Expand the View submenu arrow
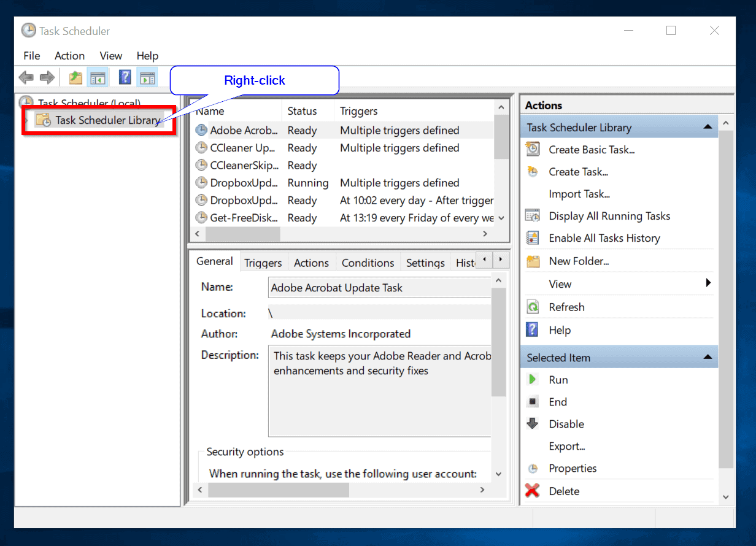The height and width of the screenshot is (546, 756). [708, 283]
